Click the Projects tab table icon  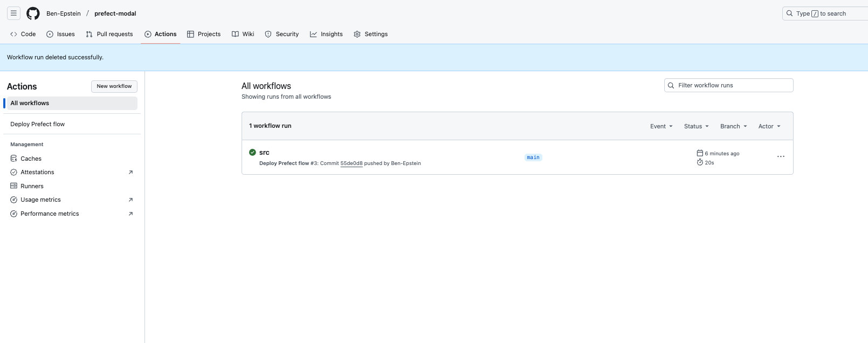(x=190, y=34)
